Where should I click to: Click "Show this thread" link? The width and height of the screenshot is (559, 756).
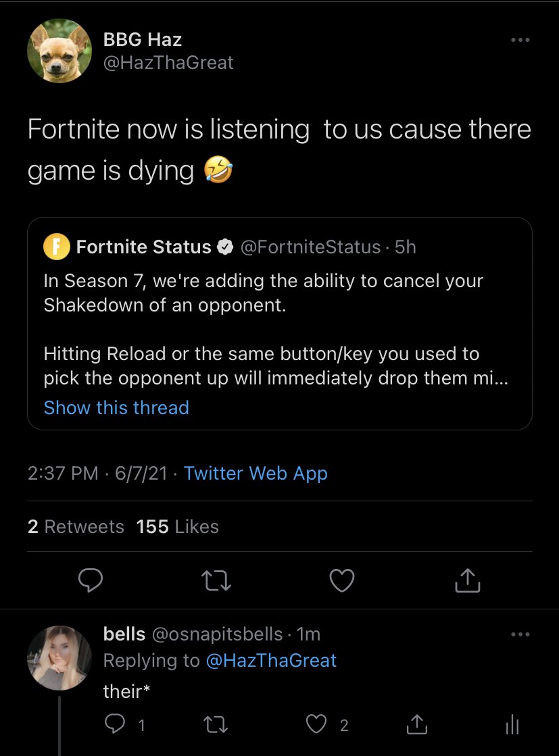click(116, 407)
